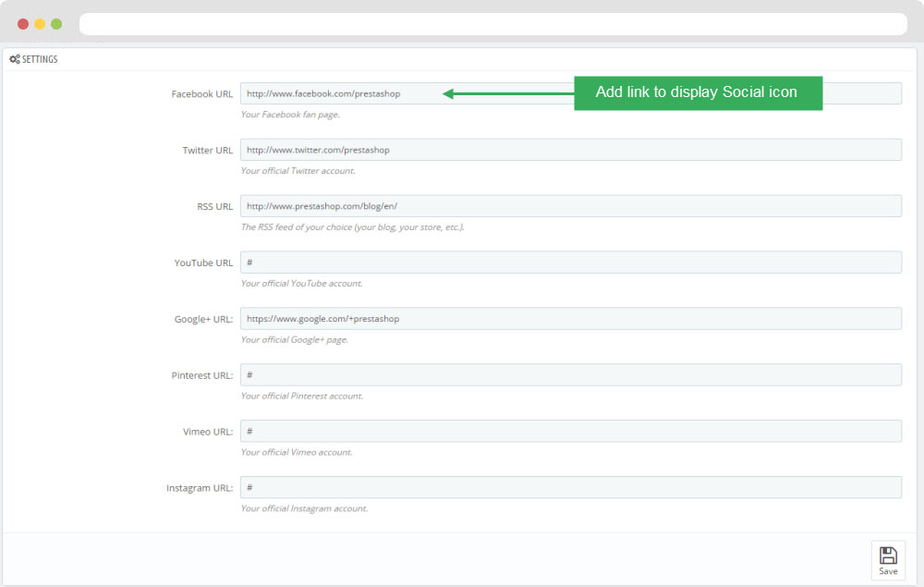Click the 'YouTube URL' label
Screen dimensions: 924x587
(x=203, y=263)
